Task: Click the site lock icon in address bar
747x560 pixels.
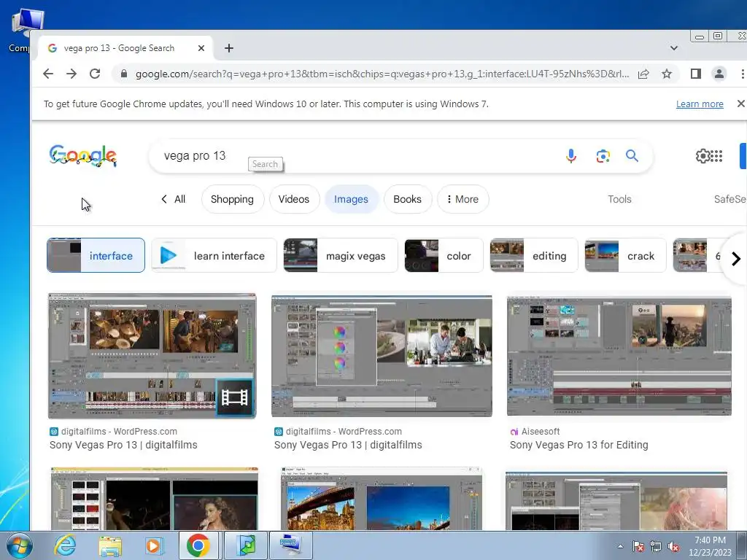Action: 124,74
